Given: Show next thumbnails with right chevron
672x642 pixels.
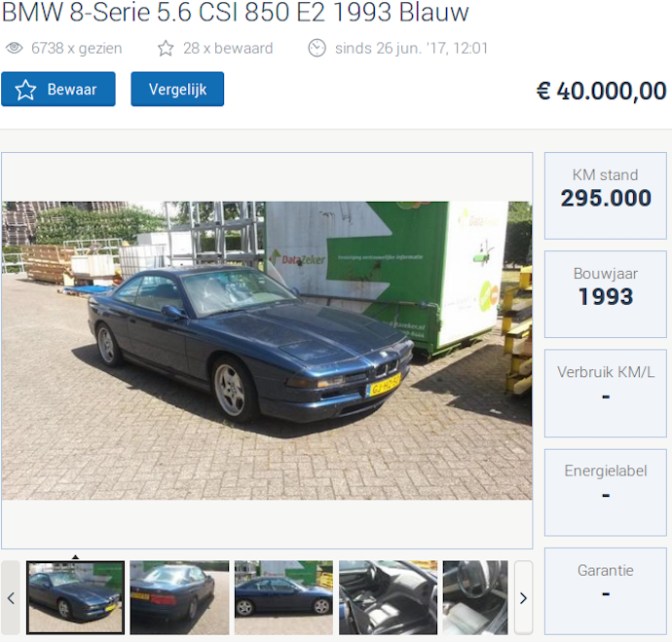Looking at the screenshot, I should click(x=523, y=597).
